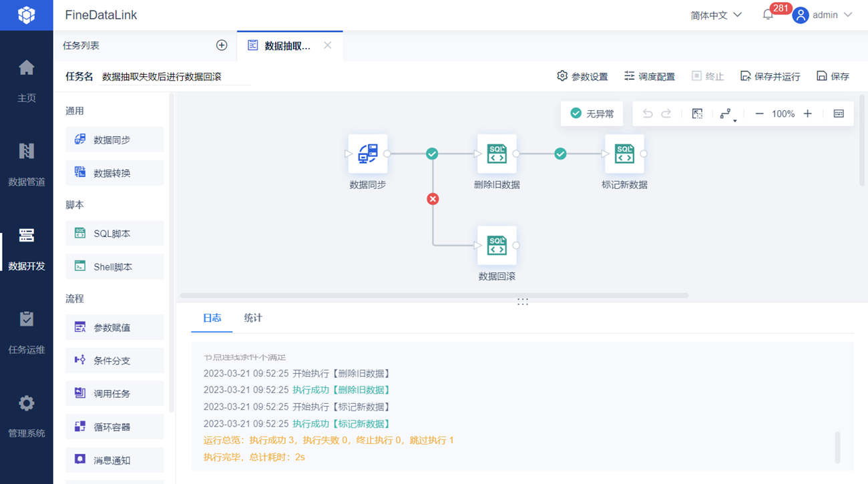
Task: Click 保存并运行 save and run
Action: (770, 76)
